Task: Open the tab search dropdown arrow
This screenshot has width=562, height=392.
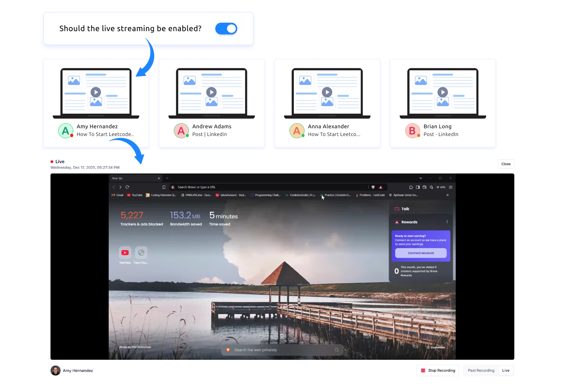Action: (x=421, y=178)
